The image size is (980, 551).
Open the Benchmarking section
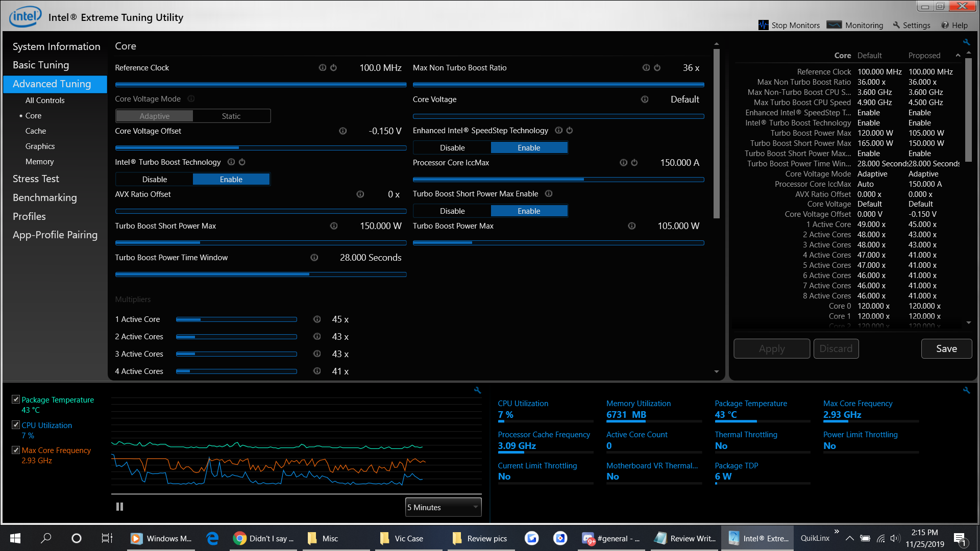pyautogui.click(x=45, y=198)
